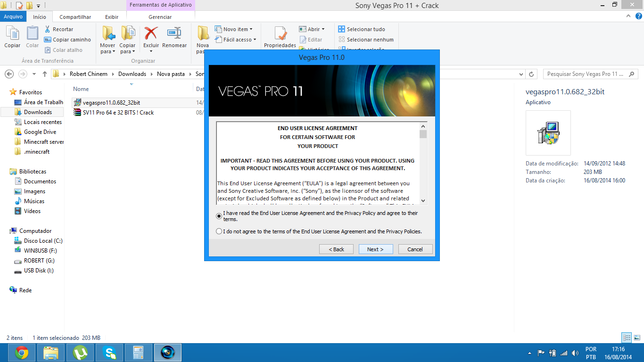Switch to the Gerenciar tab
The height and width of the screenshot is (362, 644).
point(160,17)
